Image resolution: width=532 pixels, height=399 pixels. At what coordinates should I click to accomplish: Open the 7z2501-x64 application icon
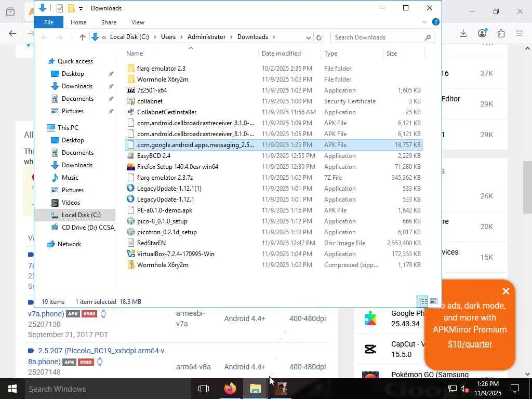point(130,90)
